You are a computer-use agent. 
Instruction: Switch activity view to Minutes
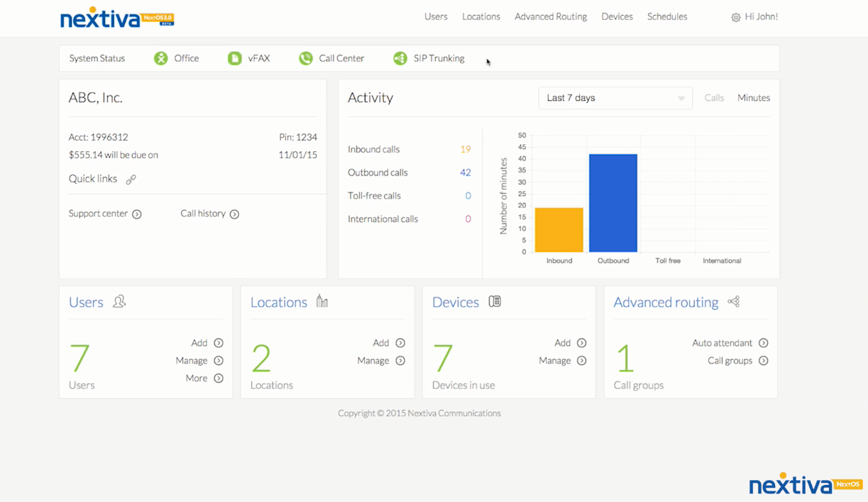(x=754, y=98)
